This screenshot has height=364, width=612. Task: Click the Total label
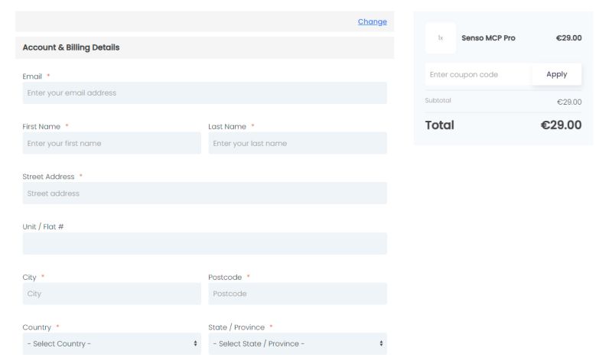pyautogui.click(x=439, y=125)
